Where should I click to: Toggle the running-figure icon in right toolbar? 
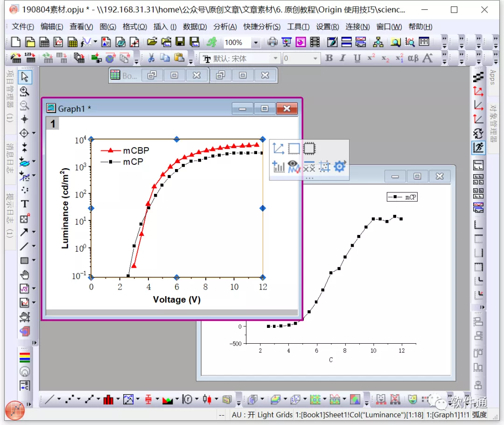(478, 148)
